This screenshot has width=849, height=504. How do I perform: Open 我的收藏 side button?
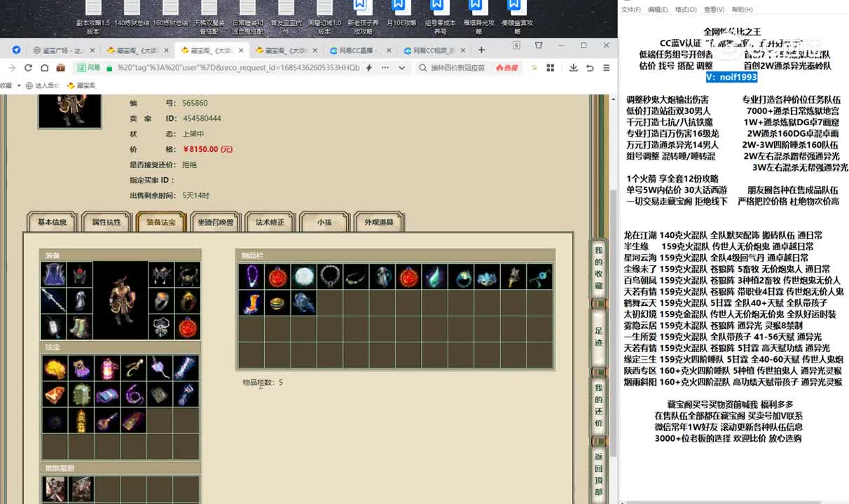pos(598,268)
